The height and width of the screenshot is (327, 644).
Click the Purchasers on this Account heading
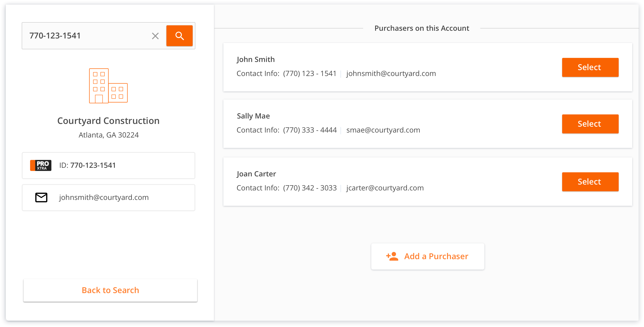click(422, 28)
